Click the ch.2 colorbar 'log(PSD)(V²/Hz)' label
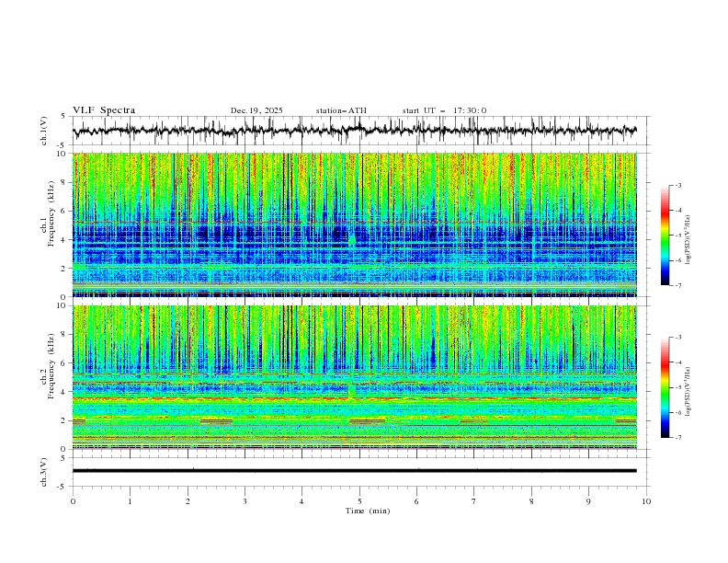This screenshot has width=728, height=563. click(x=688, y=392)
